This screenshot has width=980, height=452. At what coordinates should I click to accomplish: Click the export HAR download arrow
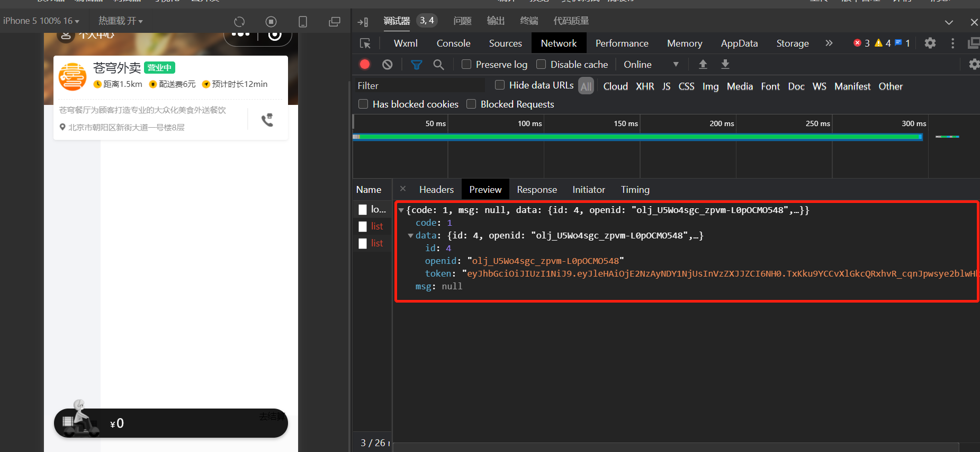pyautogui.click(x=725, y=64)
